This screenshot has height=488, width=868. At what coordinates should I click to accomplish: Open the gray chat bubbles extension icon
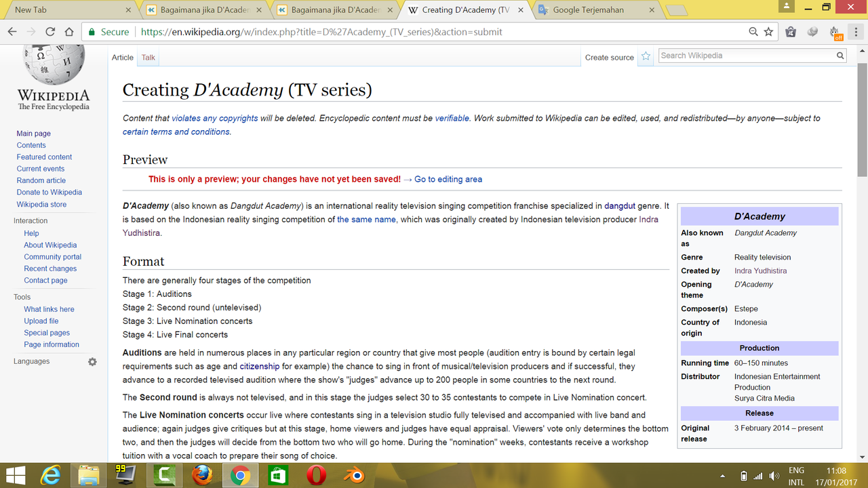pos(813,32)
